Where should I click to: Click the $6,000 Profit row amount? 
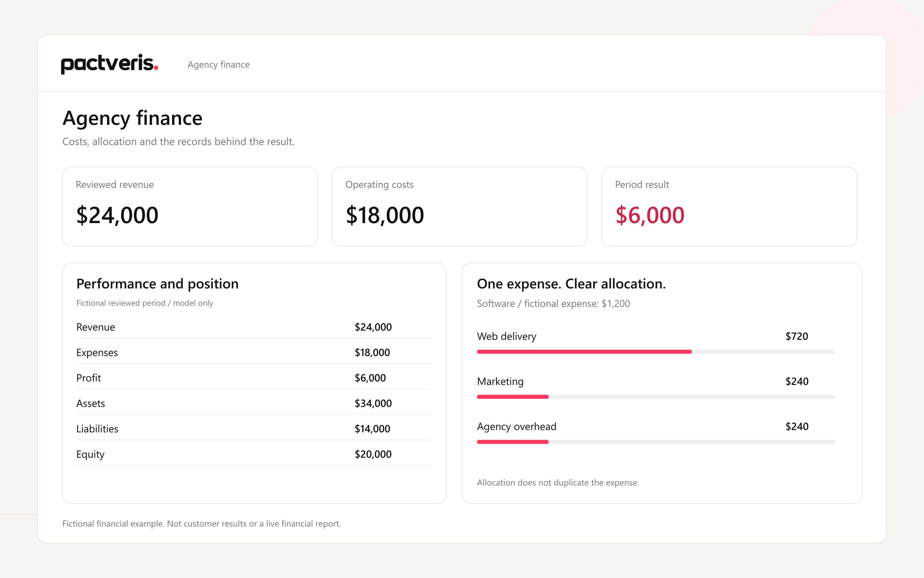pos(370,378)
